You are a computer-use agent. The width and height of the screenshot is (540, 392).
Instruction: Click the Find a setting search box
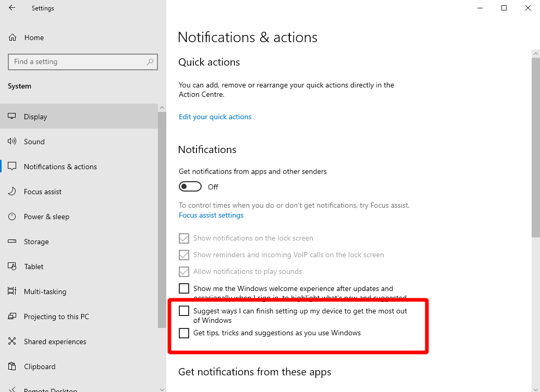pos(83,62)
